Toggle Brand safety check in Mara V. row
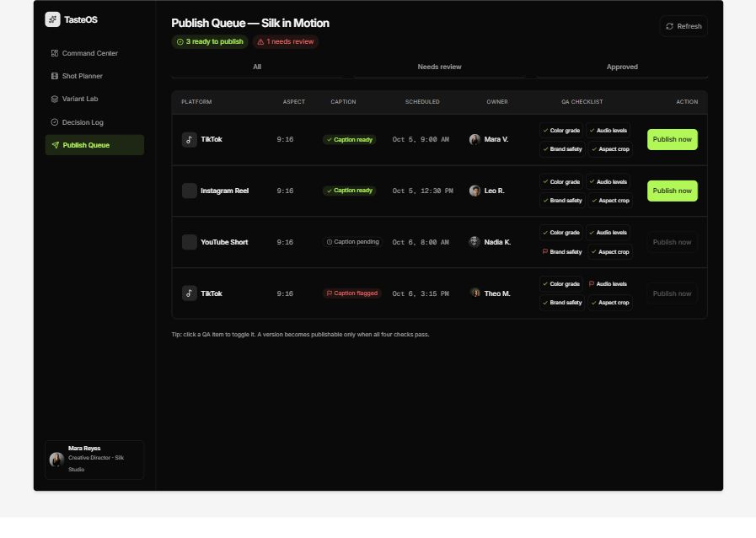This screenshot has height=538, width=756. 562,149
